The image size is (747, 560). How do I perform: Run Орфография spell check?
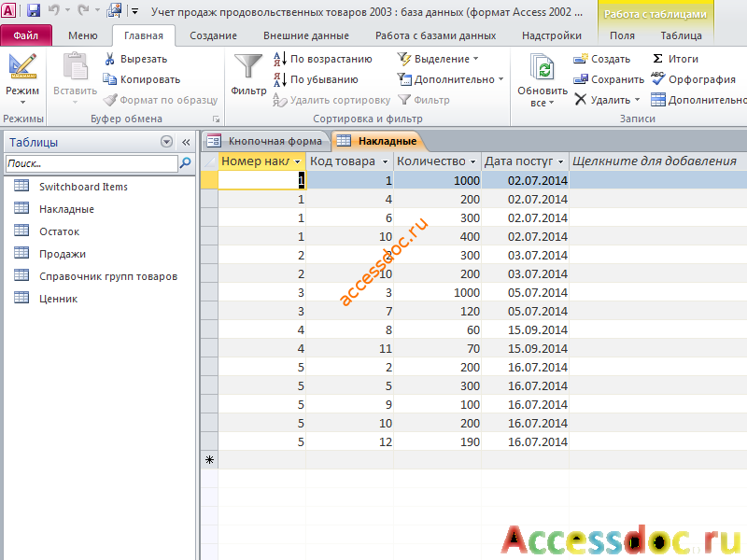[x=693, y=79]
